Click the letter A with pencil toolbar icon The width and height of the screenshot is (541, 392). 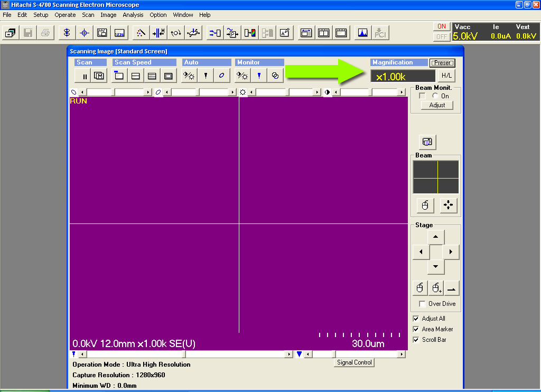coord(285,33)
